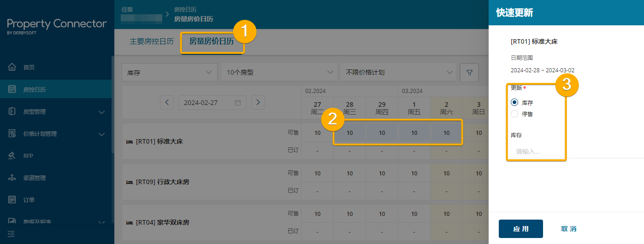
Task: Click the 快速更新 panel title
Action: [514, 13]
